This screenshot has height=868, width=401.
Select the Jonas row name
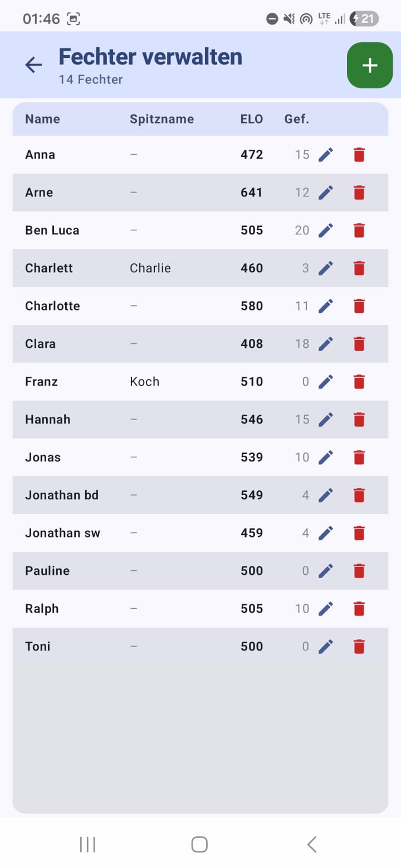coord(43,457)
